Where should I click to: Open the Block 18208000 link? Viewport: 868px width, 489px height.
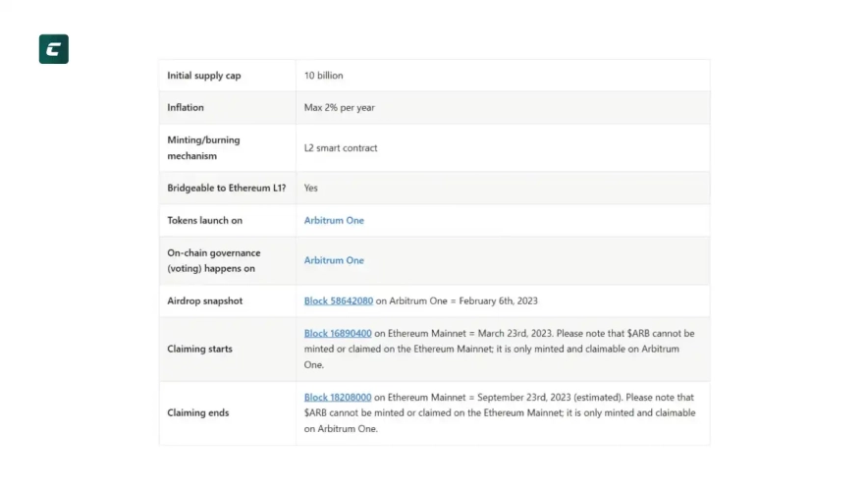click(338, 398)
